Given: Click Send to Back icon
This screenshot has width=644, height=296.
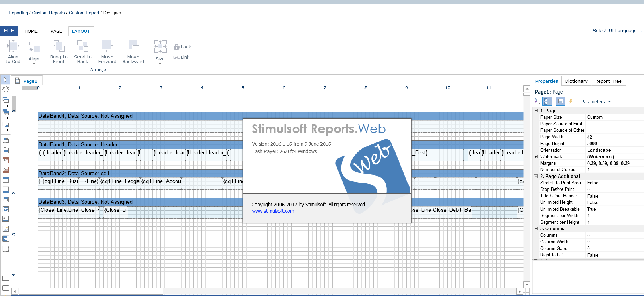Looking at the screenshot, I should click(83, 46).
